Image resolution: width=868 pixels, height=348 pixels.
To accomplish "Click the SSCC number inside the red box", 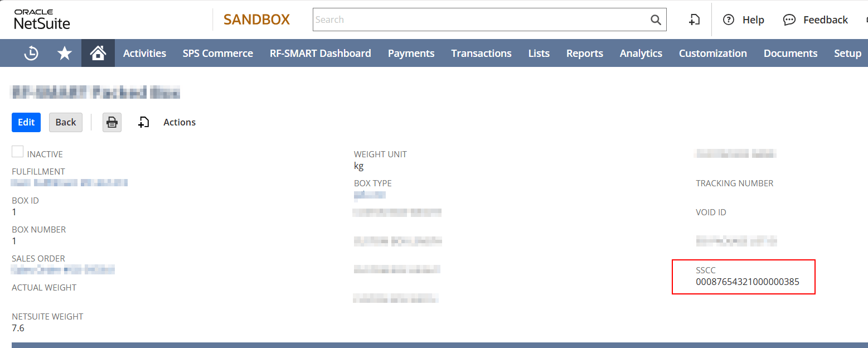I will pyautogui.click(x=748, y=282).
